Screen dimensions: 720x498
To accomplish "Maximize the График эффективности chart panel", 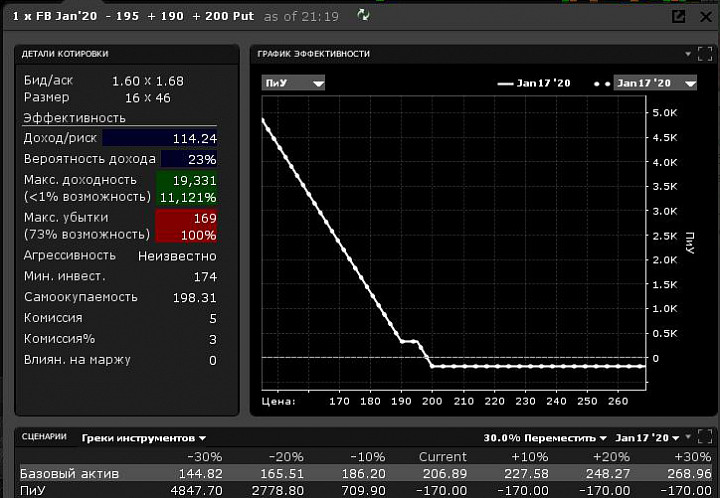I will [705, 54].
